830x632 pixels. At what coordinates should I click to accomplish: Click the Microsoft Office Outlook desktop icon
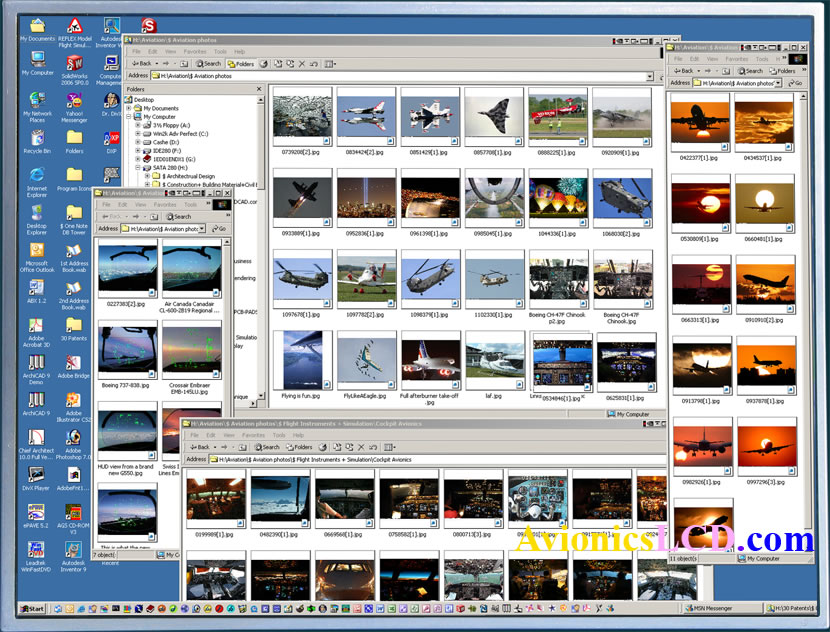[x=36, y=251]
